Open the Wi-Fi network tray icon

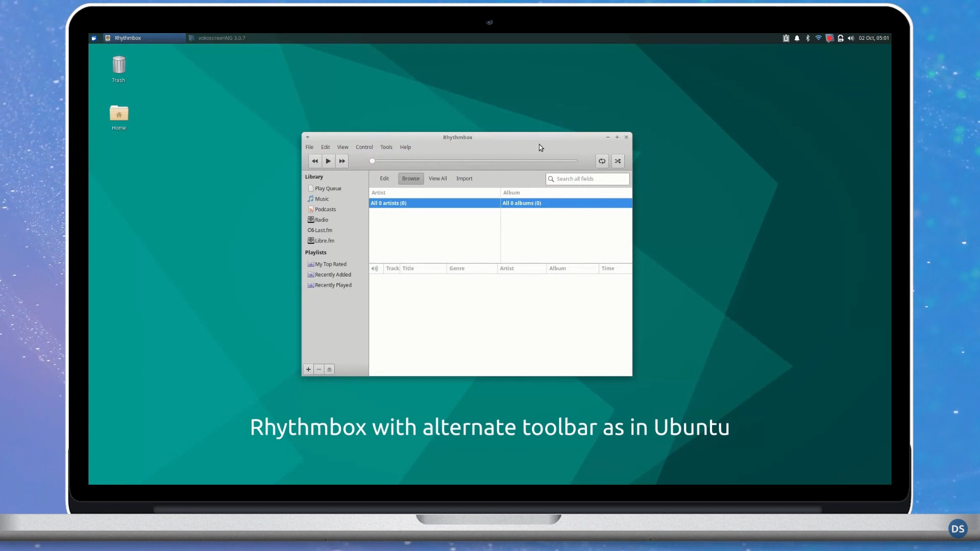pos(818,38)
